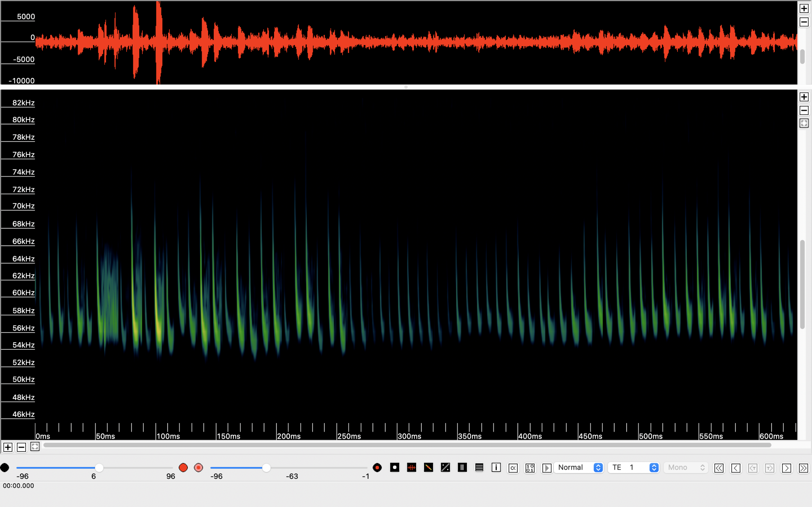
Task: Toggle the red waveform view icon
Action: coord(411,467)
